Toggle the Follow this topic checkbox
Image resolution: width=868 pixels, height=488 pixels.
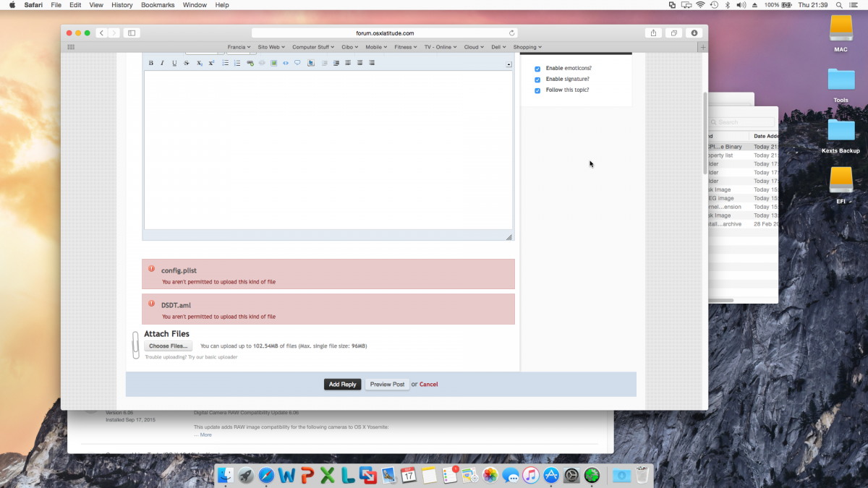(537, 90)
